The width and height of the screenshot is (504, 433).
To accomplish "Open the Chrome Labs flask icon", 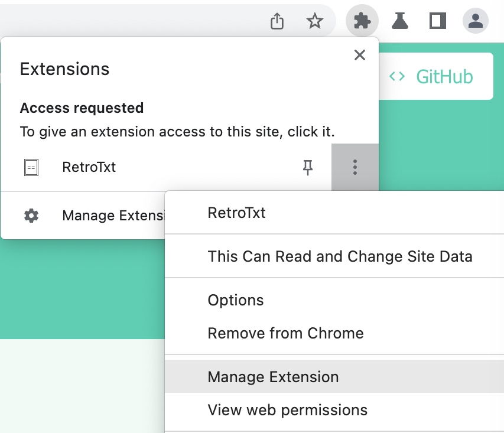I will pos(400,21).
